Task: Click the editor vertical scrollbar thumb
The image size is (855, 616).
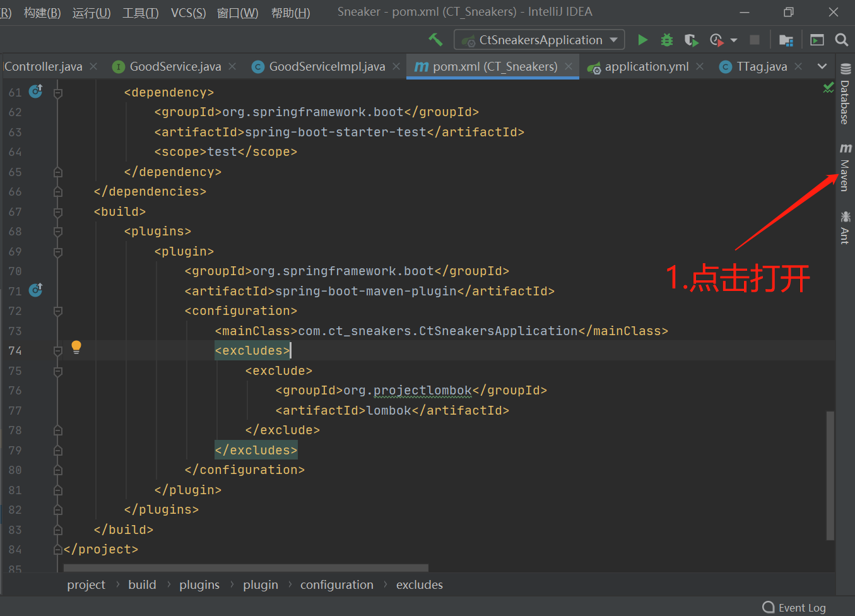Action: [x=830, y=475]
